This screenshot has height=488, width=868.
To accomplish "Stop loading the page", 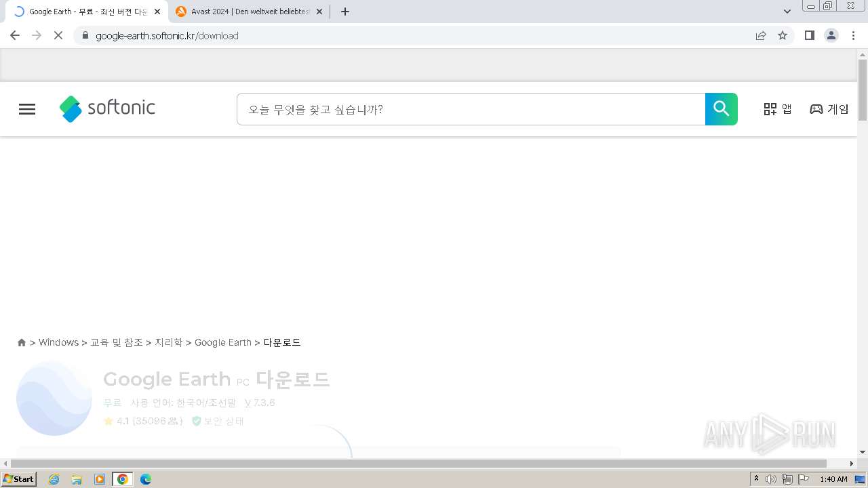I will pyautogui.click(x=58, y=35).
